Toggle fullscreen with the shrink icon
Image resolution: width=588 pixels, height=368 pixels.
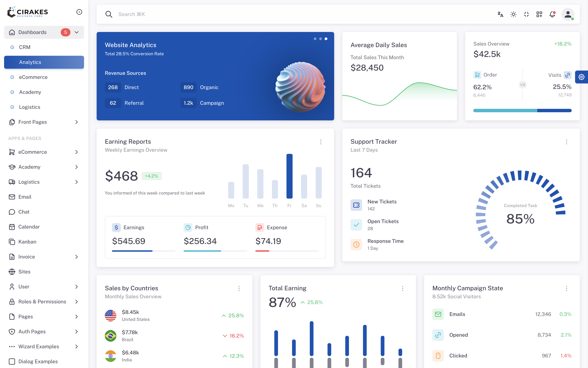pyautogui.click(x=526, y=14)
